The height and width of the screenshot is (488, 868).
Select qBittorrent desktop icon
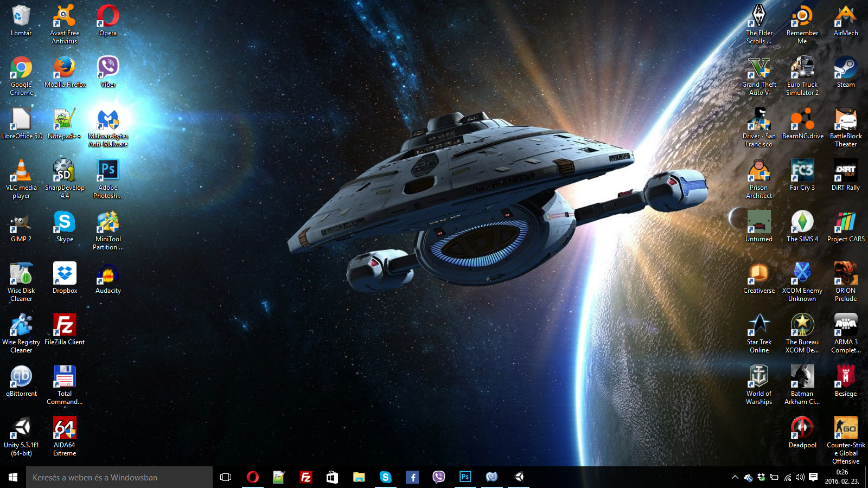tap(21, 381)
